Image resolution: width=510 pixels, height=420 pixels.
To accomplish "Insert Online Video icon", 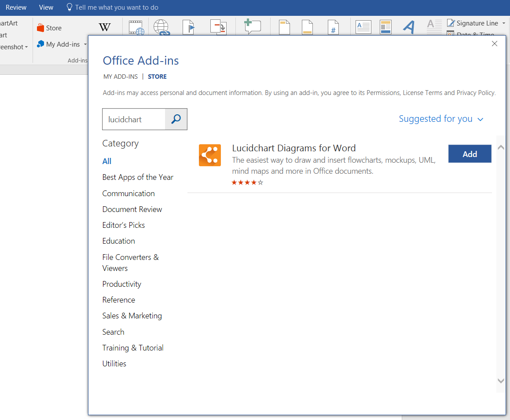I will pyautogui.click(x=136, y=28).
